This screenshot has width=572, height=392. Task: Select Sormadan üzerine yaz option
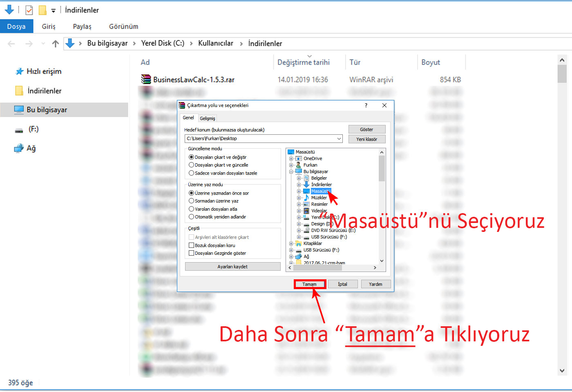click(x=191, y=201)
